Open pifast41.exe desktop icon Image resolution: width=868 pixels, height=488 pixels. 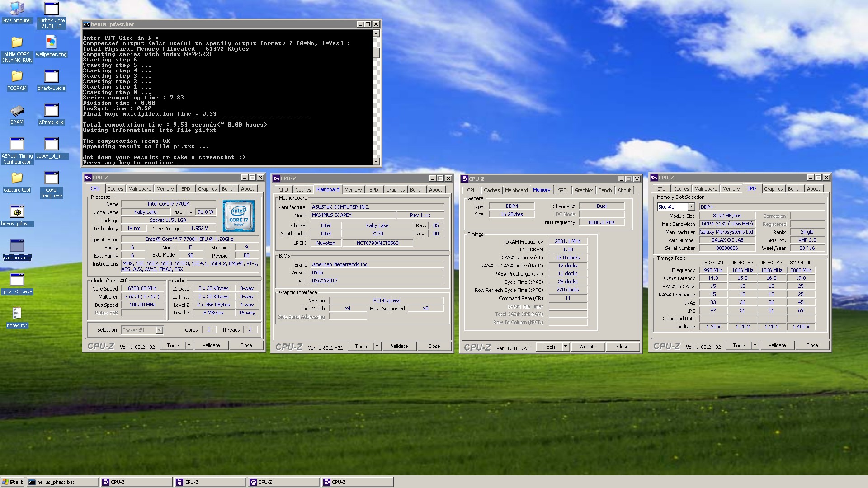(51, 80)
